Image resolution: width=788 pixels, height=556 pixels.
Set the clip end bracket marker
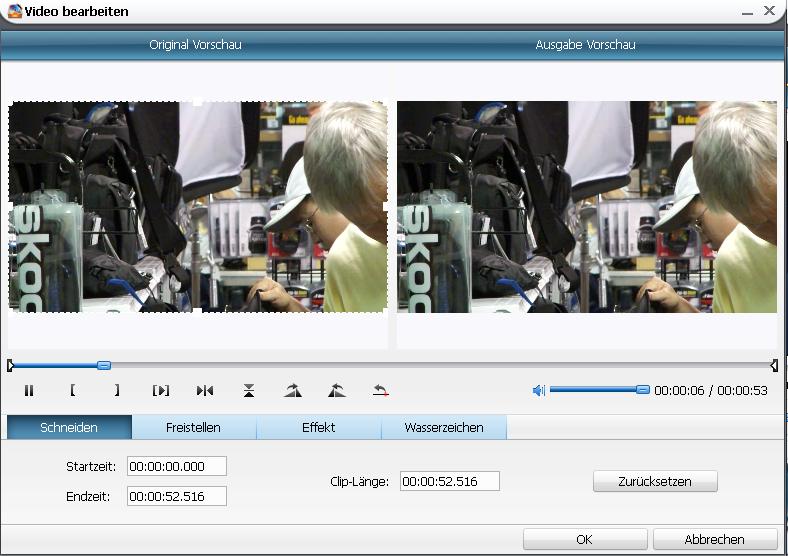[117, 391]
